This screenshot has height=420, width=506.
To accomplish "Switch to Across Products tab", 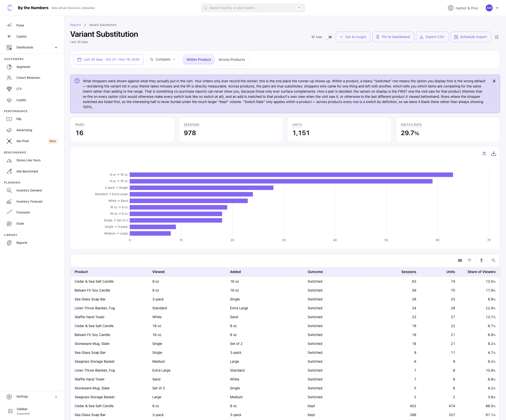I will [232, 60].
